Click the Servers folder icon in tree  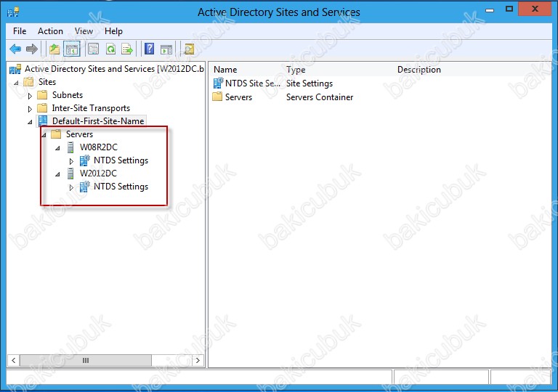(x=56, y=134)
